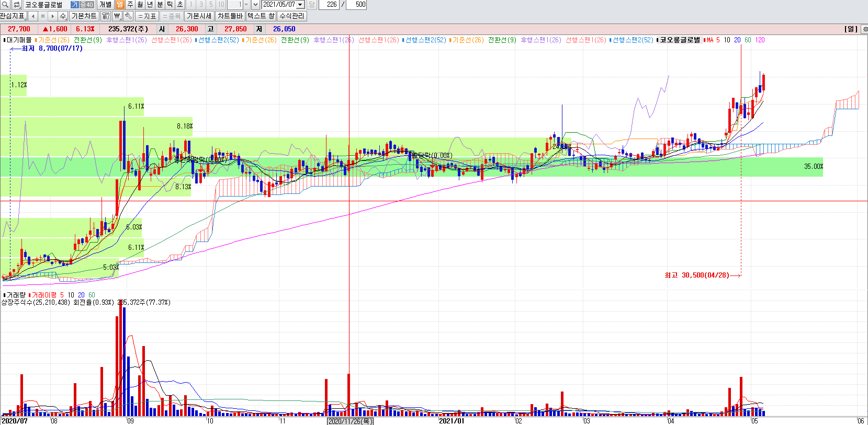Click the 수 adjusted-price icon
The image size is (868, 425).
(x=63, y=16)
